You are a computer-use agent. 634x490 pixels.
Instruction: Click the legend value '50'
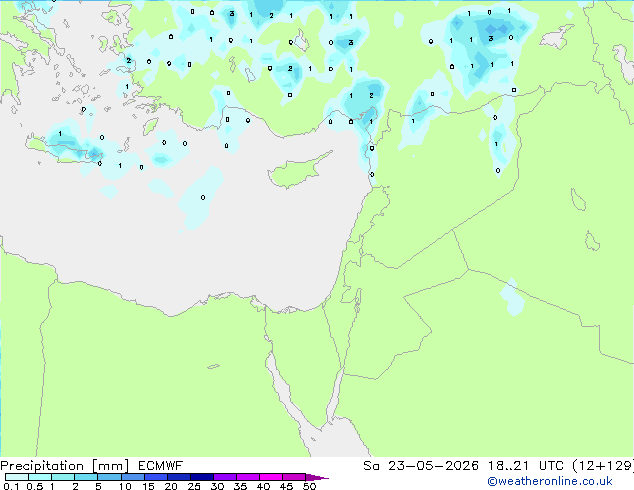[x=309, y=486]
